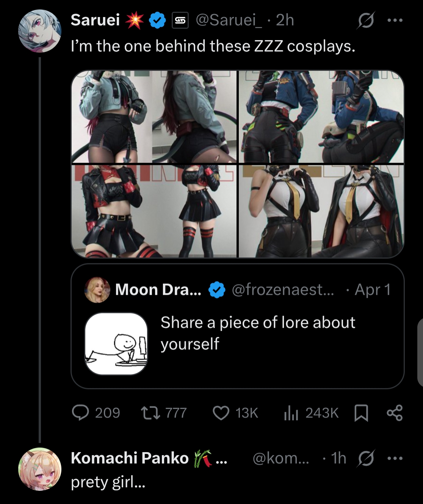Like the post with 13K likes
The width and height of the screenshot is (423, 504).
pyautogui.click(x=221, y=413)
